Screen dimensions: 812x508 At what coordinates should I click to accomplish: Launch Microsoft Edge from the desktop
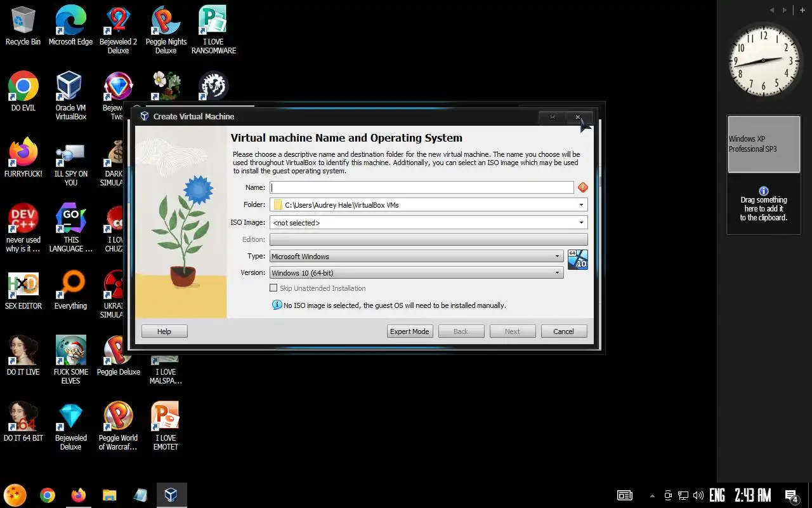click(70, 25)
